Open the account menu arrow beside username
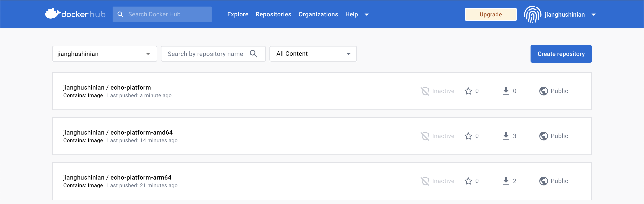The width and height of the screenshot is (644, 204). (x=593, y=14)
